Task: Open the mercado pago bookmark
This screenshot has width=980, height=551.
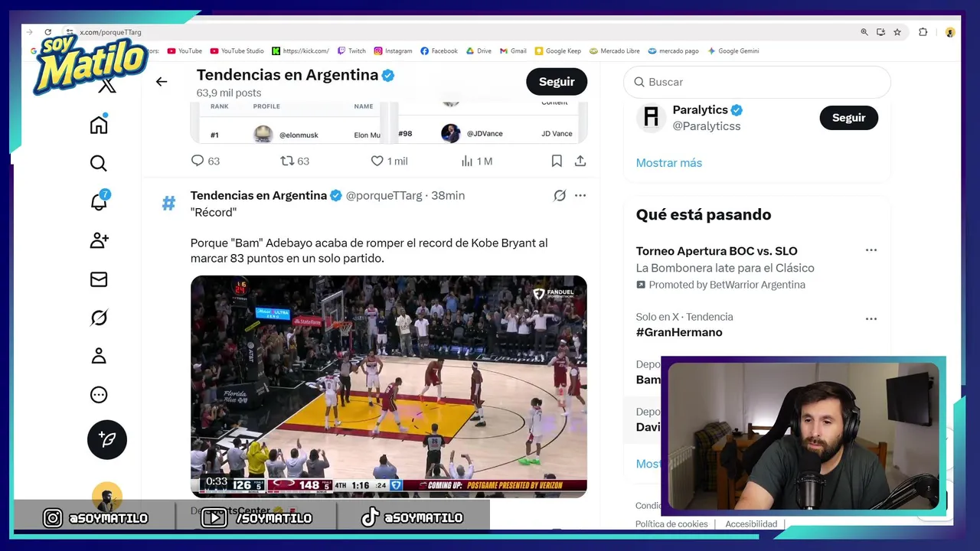Action: [x=673, y=51]
